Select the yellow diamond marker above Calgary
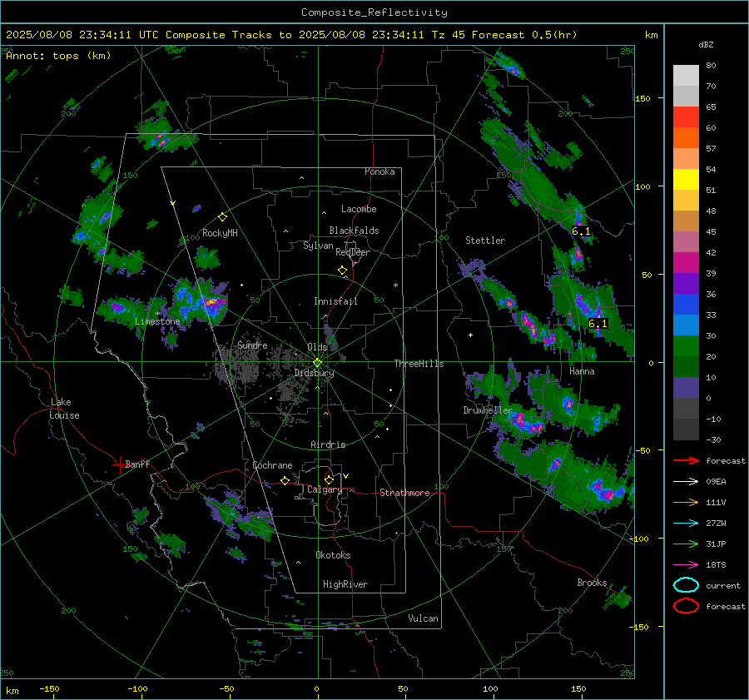Image resolution: width=749 pixels, height=700 pixels. coord(329,479)
